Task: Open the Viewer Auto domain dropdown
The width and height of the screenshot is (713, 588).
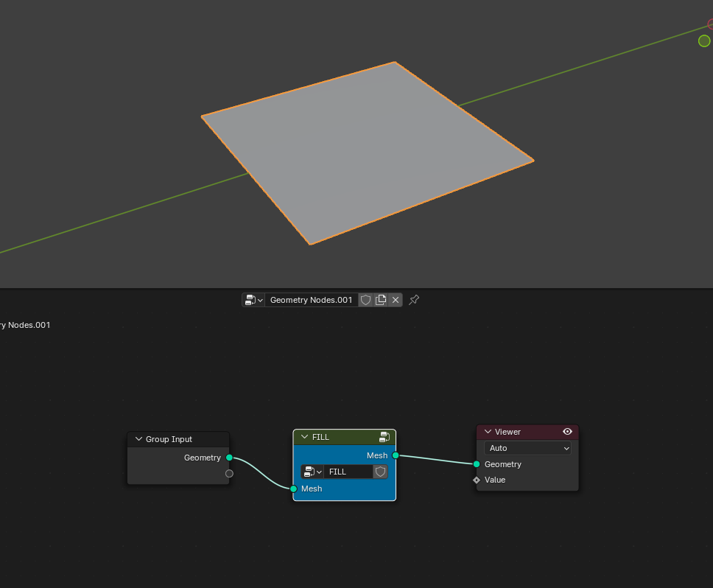Action: pyautogui.click(x=527, y=449)
